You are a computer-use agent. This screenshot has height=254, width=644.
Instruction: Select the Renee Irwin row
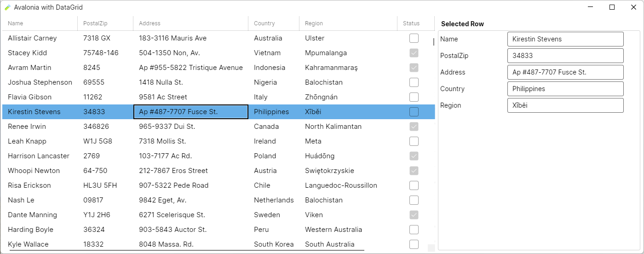click(x=218, y=127)
